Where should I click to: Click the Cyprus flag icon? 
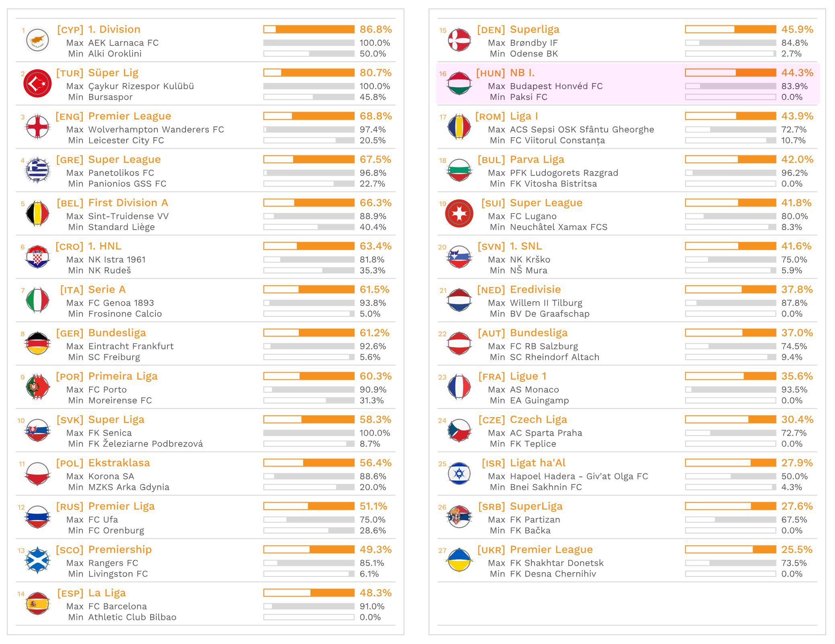tap(37, 40)
